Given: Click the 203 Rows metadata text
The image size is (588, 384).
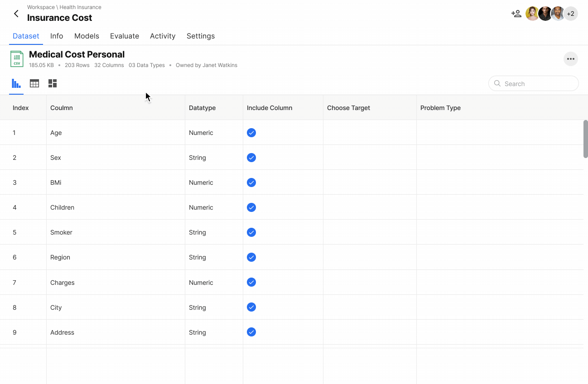Looking at the screenshot, I should pos(77,65).
